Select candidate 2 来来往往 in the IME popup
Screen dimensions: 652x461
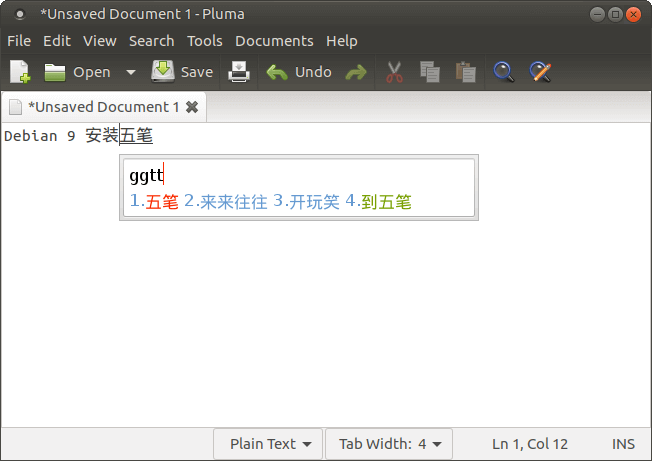click(225, 202)
